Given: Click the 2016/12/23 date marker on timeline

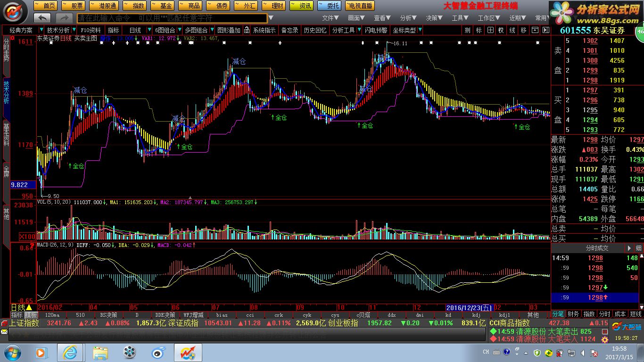Looking at the screenshot, I should click(x=469, y=307).
